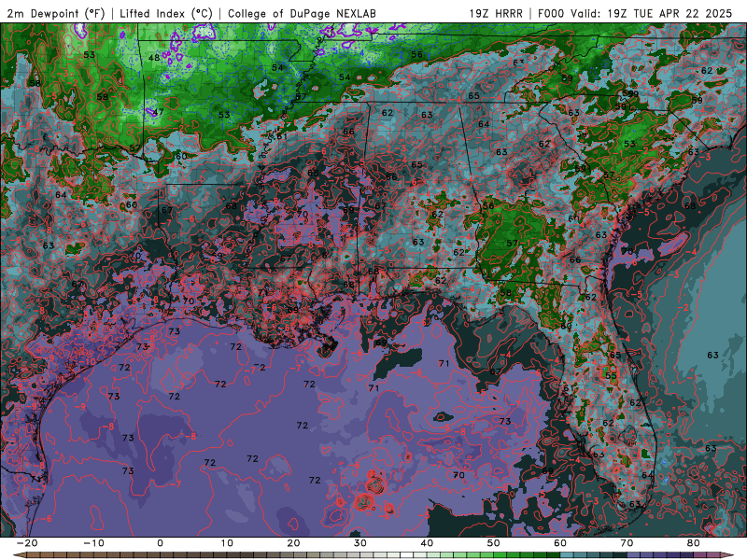Viewport: 747px width, 560px height.
Task: Click the 70 label on color scale
Action: coord(627,543)
